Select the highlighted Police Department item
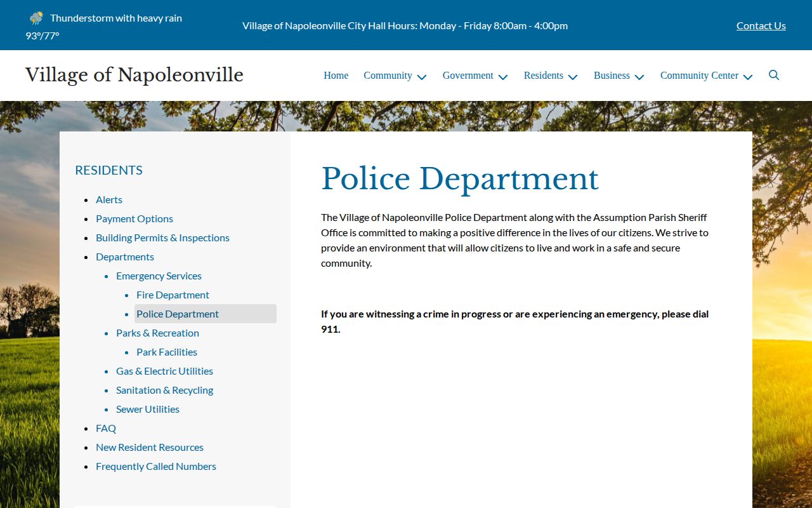 pyautogui.click(x=206, y=314)
